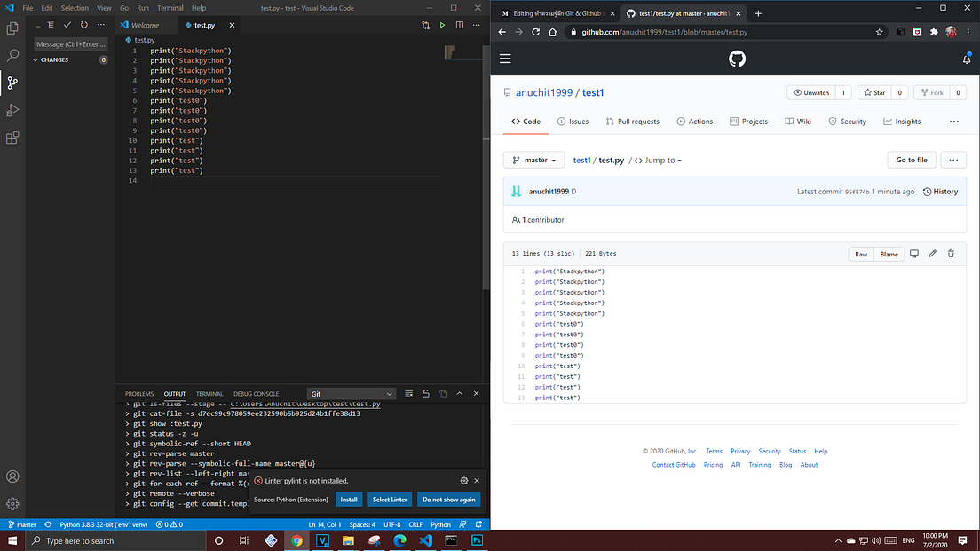Click the GitHub Octocat logo
The height and width of the screenshot is (551, 980).
coord(737,59)
